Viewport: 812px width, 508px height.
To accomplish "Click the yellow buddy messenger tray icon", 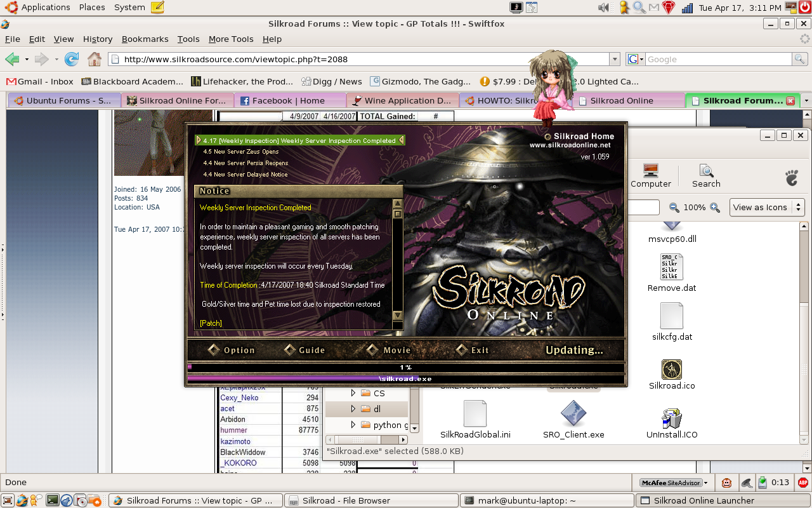I will click(624, 8).
